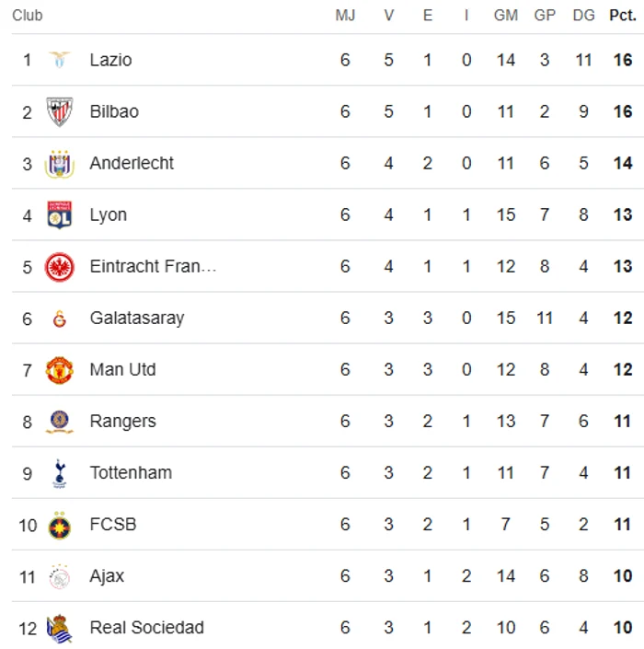Click the Rangers club badge

coord(59,422)
